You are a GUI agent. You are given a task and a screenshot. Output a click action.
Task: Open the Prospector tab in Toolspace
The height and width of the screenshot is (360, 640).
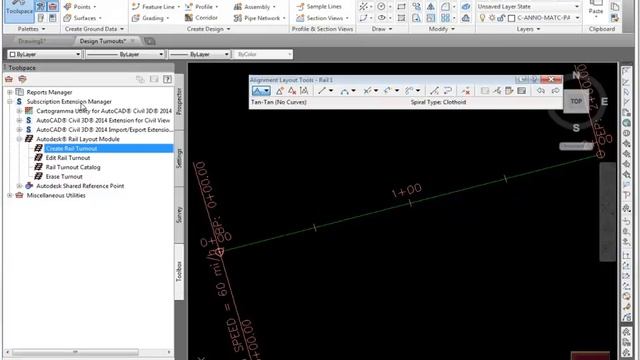click(179, 101)
